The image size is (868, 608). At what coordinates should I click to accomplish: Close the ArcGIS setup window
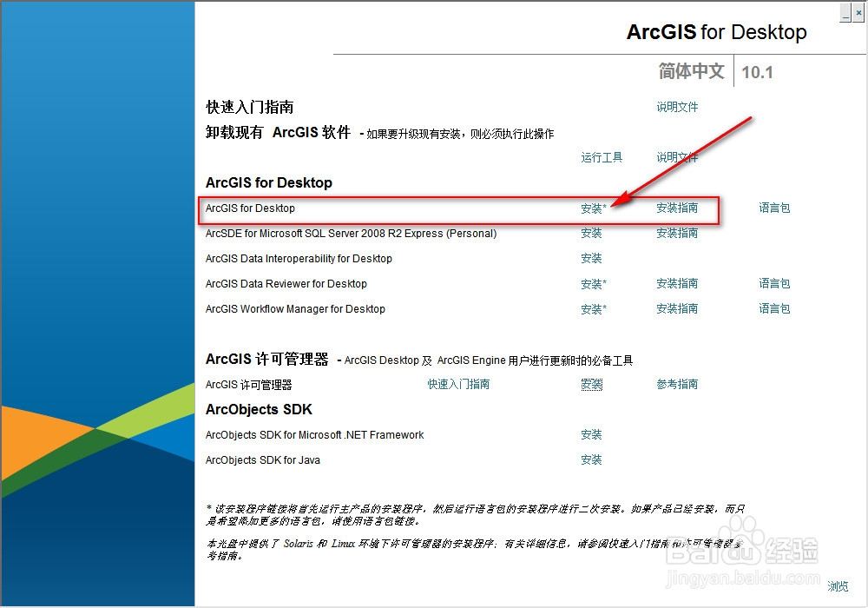tap(858, 13)
